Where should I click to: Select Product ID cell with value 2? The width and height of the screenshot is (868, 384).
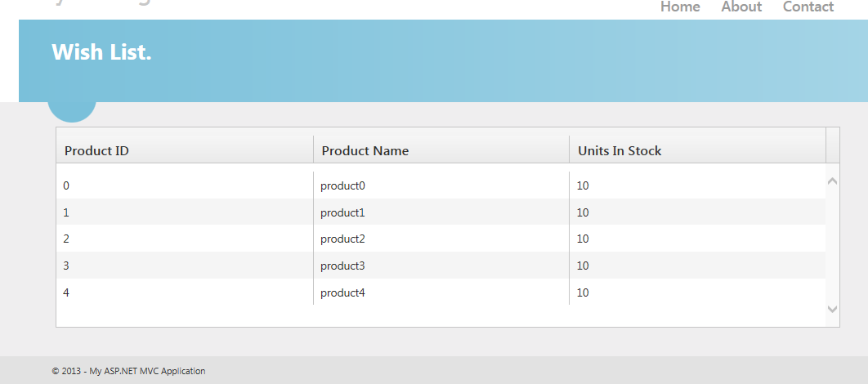click(x=66, y=239)
